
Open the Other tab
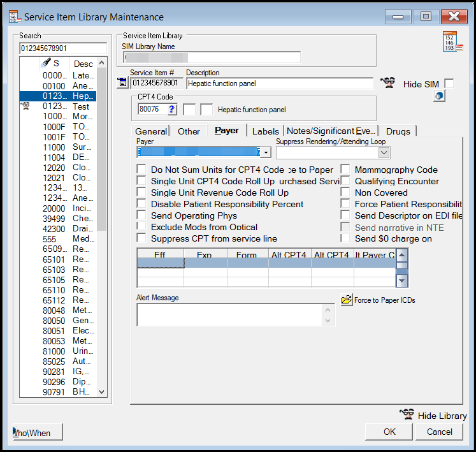[189, 131]
